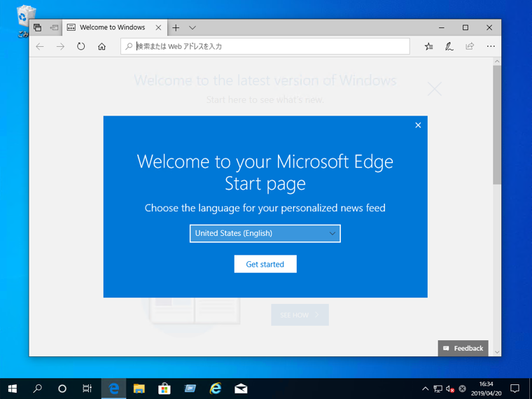The image size is (532, 399).
Task: Click the vertical scrollbar thumb
Action: coord(497,125)
